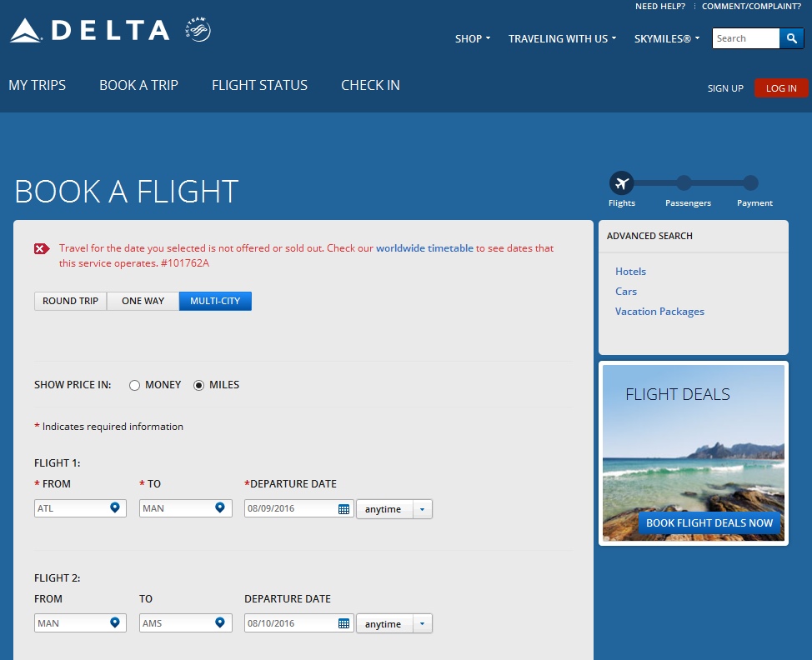Screen dimensions: 812x660
Task: Click location pin in Flight 2 TO field
Action: point(220,622)
